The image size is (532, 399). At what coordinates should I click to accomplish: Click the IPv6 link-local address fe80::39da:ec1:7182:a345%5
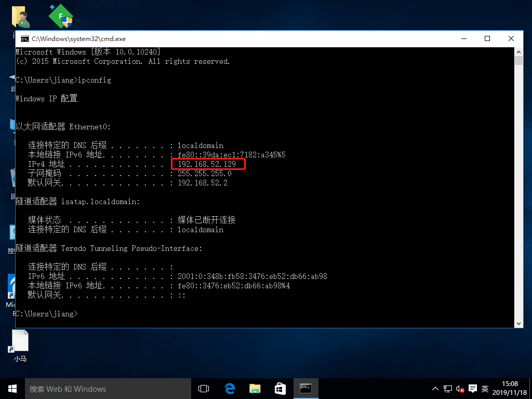[x=232, y=155]
